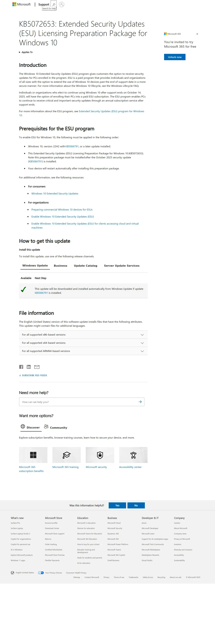The image size is (215, 644).
Task: Switch to the Community tab
Action: (x=56, y=427)
